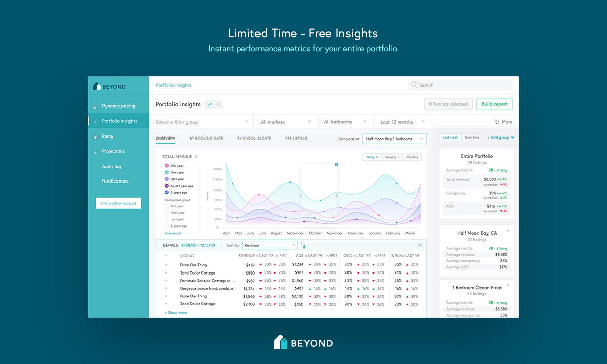Switch to the BY BOOKING DATE tab
Image resolution: width=607 pixels, height=364 pixels.
[x=206, y=138]
